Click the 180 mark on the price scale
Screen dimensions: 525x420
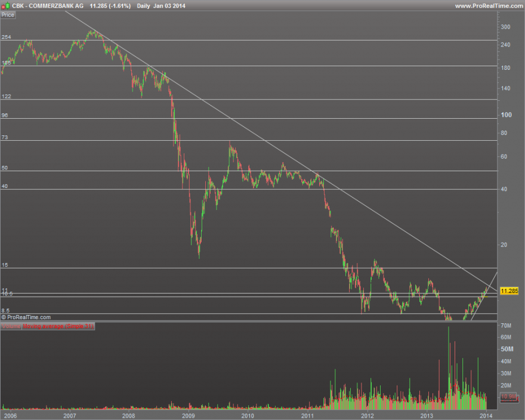click(505, 67)
